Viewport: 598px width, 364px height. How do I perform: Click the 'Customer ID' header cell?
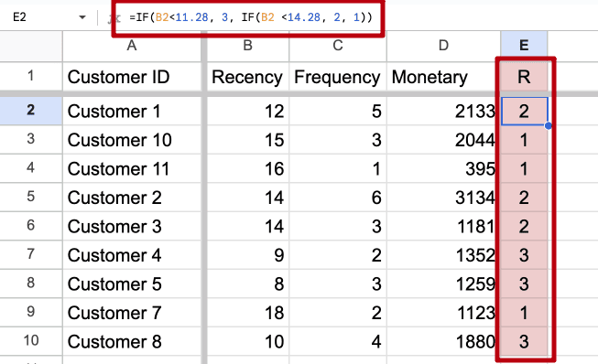(x=132, y=77)
